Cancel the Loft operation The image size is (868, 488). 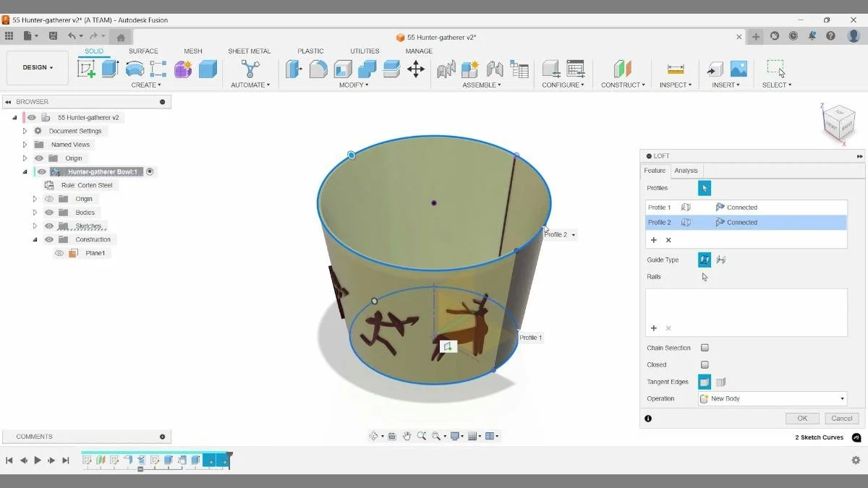[x=841, y=418]
